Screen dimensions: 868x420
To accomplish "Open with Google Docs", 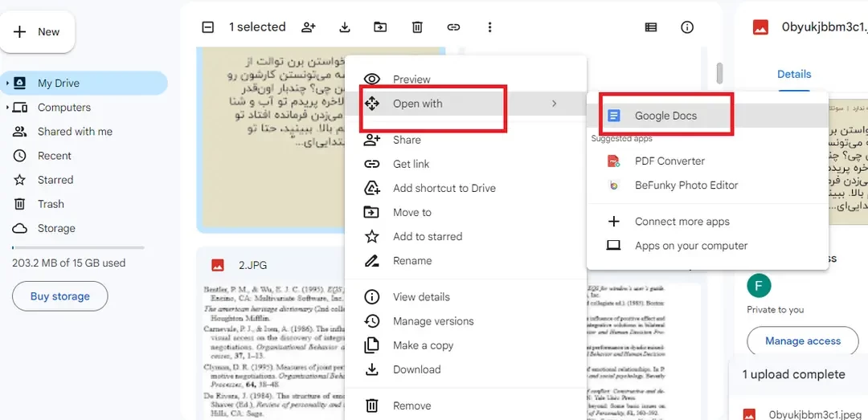I will pyautogui.click(x=707, y=116).
